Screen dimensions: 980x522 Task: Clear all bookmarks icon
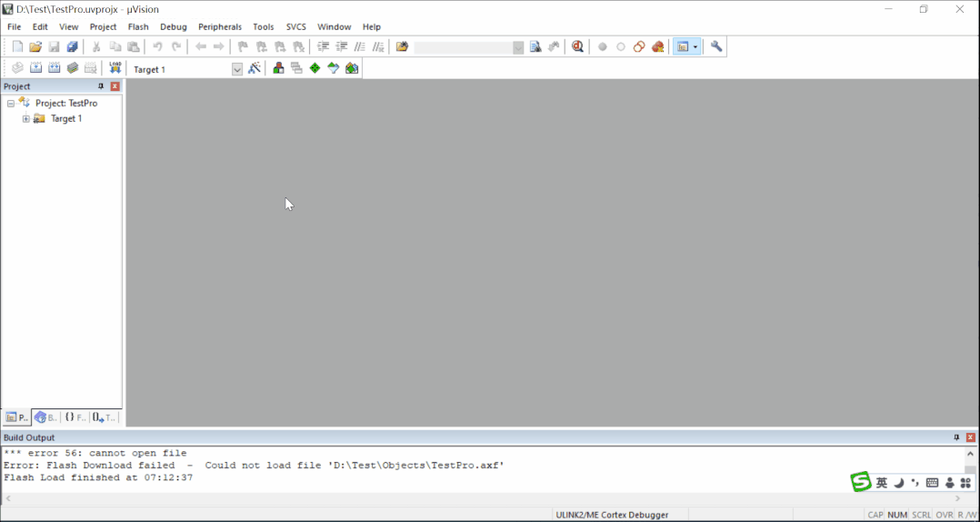[x=299, y=47]
